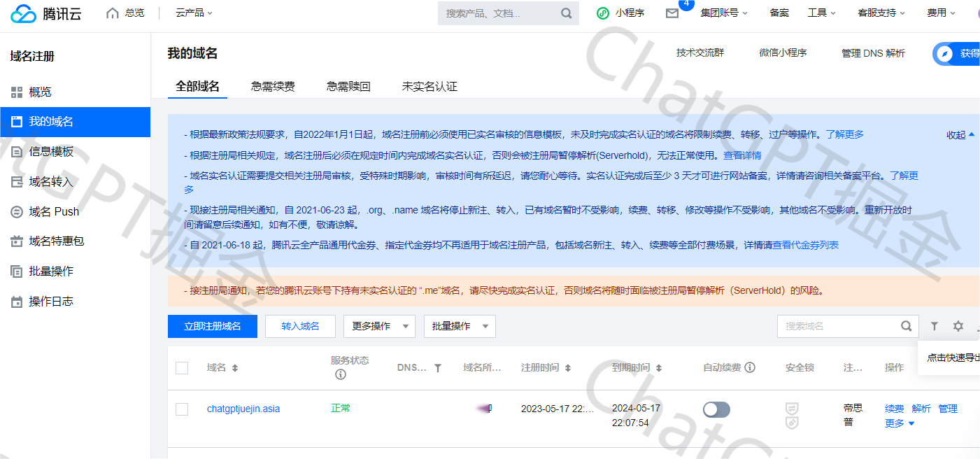Click the 域名特惠包 gift icon
The height and width of the screenshot is (459, 980).
(x=17, y=241)
